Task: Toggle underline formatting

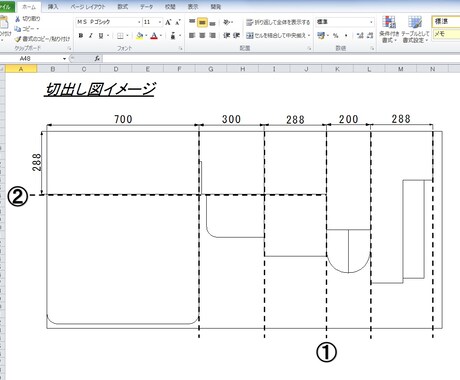Action: (101, 36)
